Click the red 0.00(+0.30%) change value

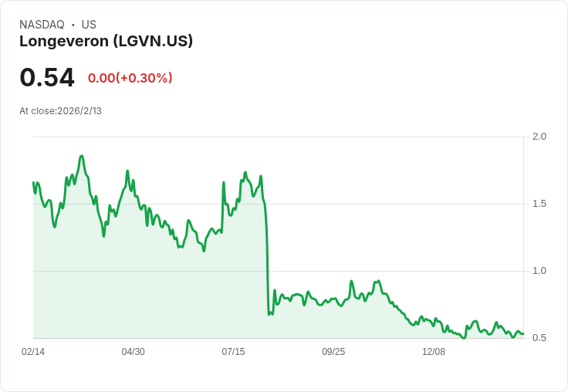point(130,78)
